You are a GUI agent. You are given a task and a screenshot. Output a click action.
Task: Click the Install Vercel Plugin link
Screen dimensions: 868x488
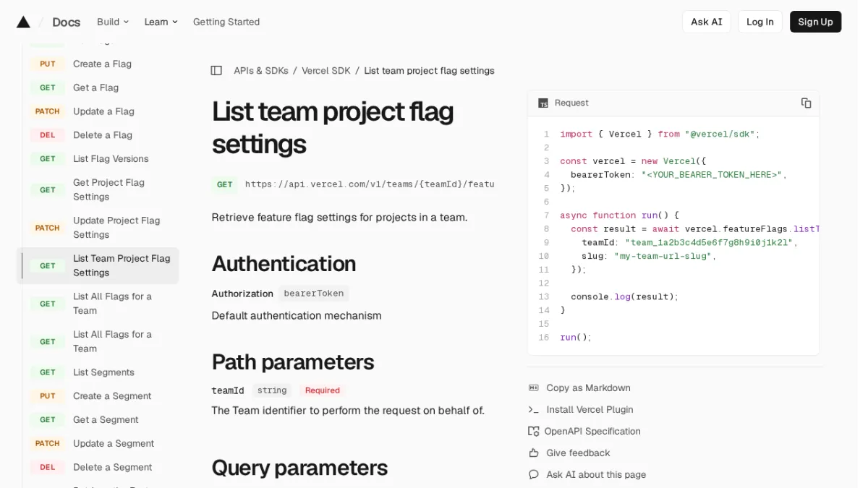coord(590,409)
